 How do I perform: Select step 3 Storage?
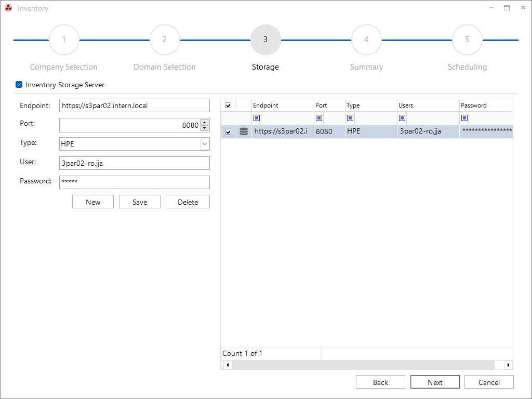click(265, 39)
